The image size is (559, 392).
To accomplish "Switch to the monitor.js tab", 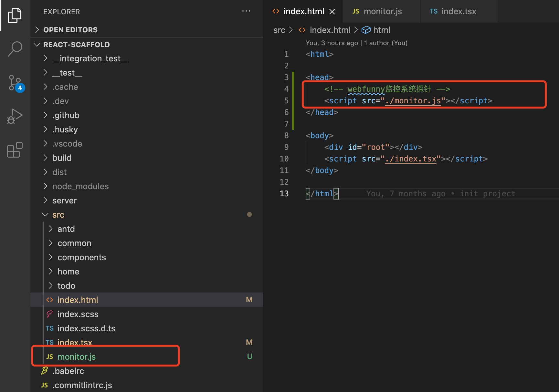I will pyautogui.click(x=382, y=12).
